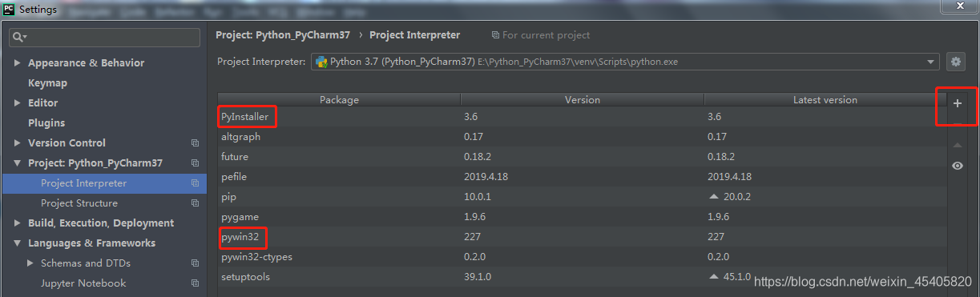This screenshot has height=297, width=980.
Task: Toggle the show early releases eye icon
Action: pyautogui.click(x=957, y=166)
